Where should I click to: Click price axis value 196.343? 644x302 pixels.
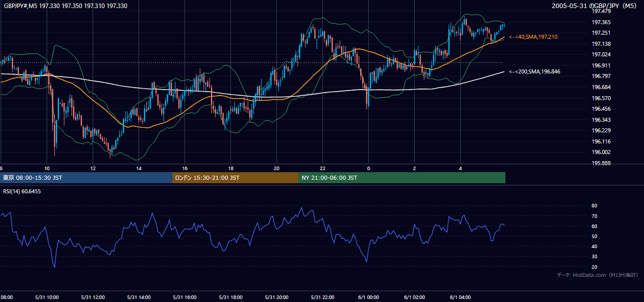(x=601, y=120)
